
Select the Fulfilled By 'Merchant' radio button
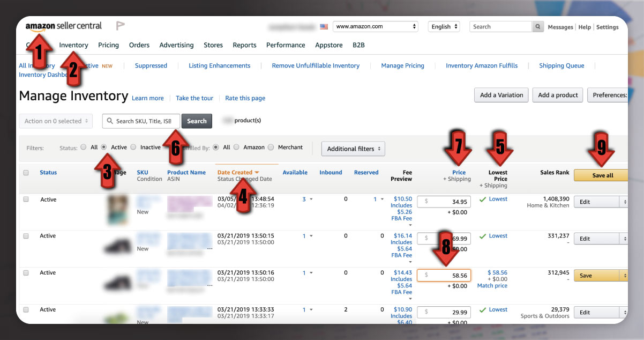pos(271,147)
